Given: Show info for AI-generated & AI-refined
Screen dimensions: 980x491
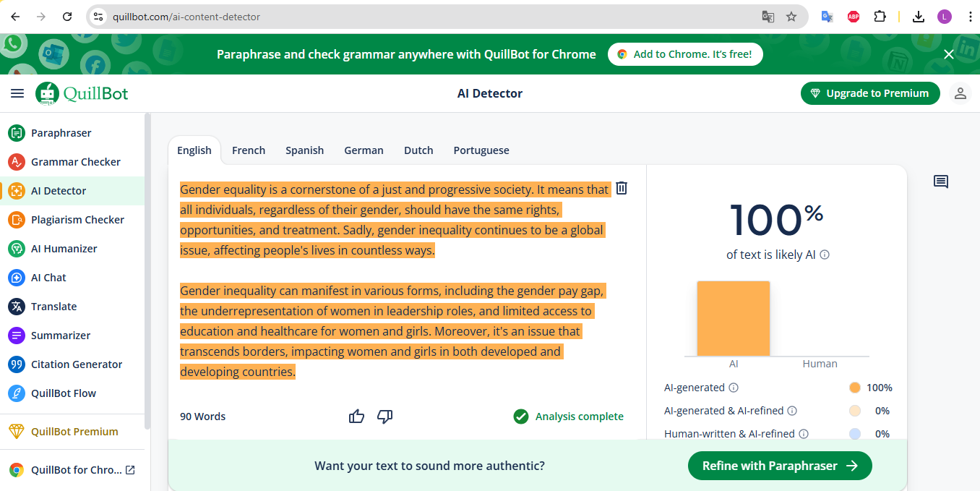Looking at the screenshot, I should 792,411.
